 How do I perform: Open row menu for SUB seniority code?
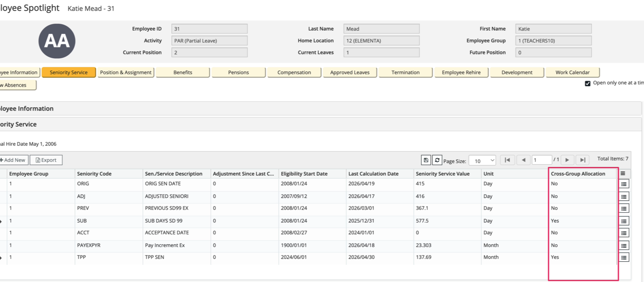[624, 221]
